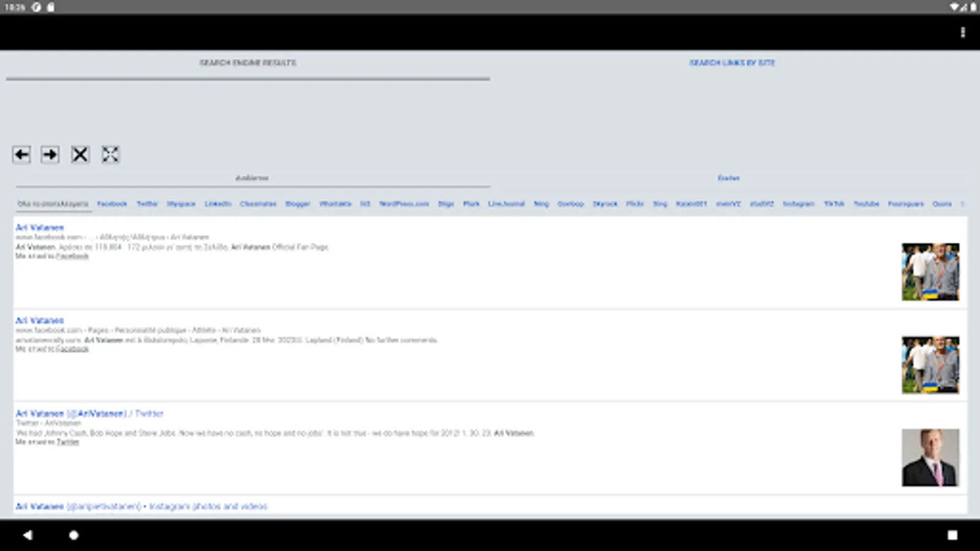Go forward with the right arrow button
This screenshot has height=551, width=980.
(x=50, y=154)
